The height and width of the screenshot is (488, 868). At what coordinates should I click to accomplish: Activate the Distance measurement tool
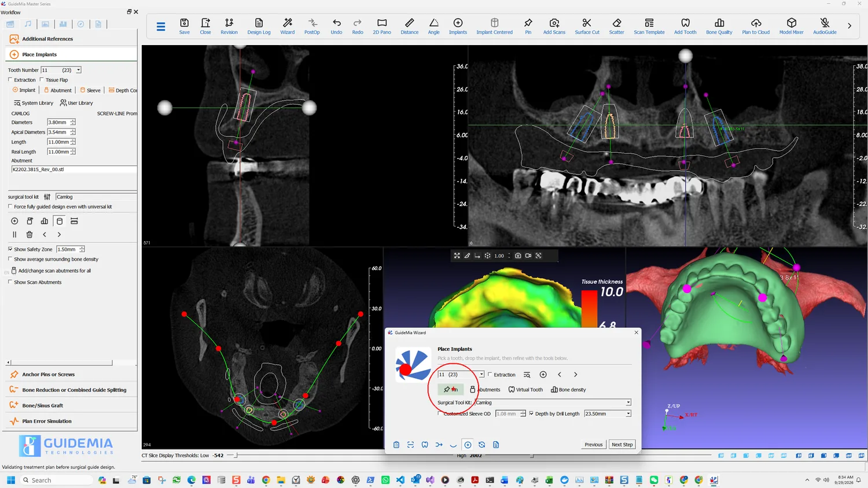pyautogui.click(x=410, y=26)
